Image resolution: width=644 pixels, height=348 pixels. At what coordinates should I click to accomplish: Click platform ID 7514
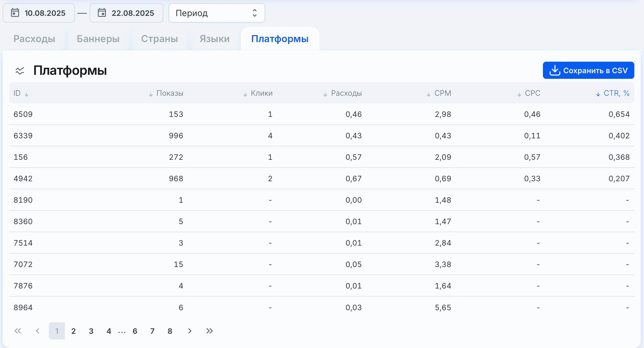(23, 243)
